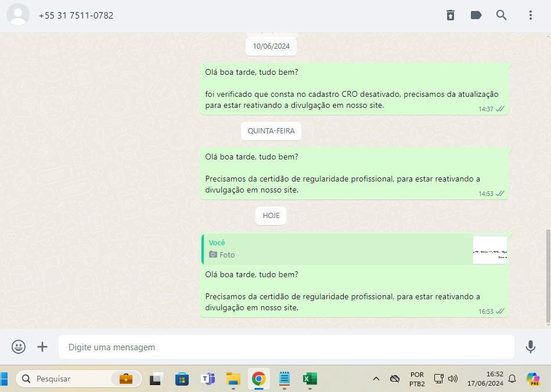Viewport: 551px width, 392px height.
Task: Open the emoji picker
Action: (19, 347)
